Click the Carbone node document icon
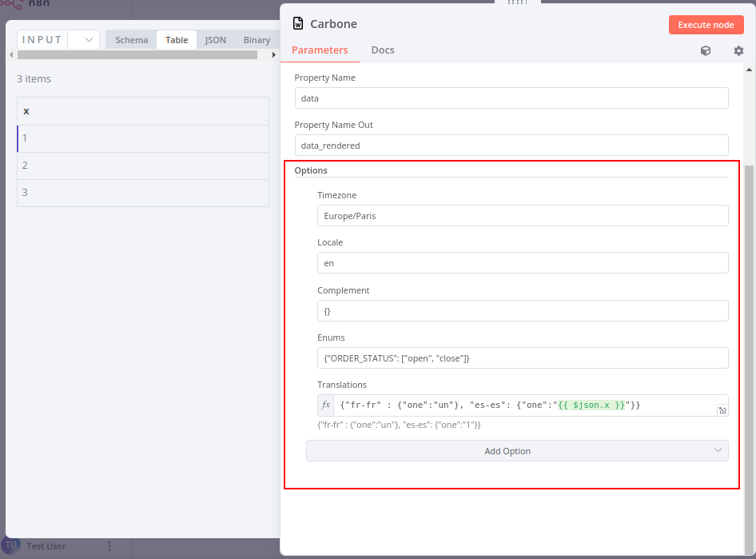 click(x=298, y=23)
